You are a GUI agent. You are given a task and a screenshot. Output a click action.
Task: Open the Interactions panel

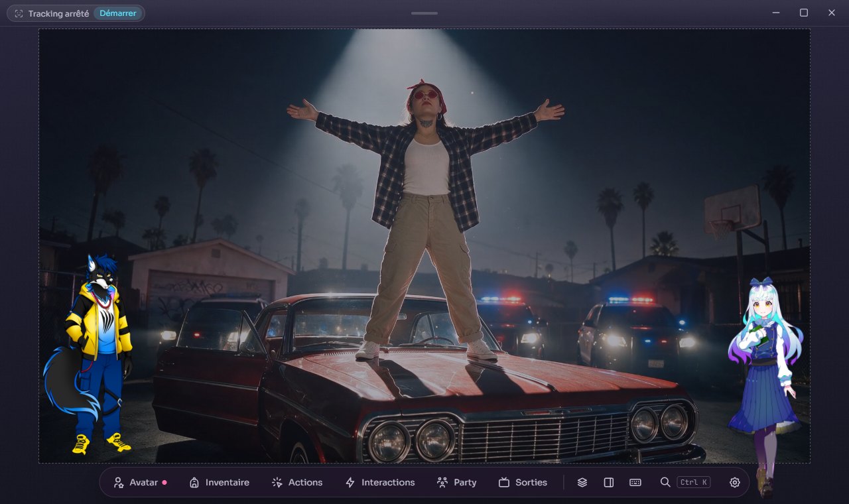pyautogui.click(x=380, y=482)
